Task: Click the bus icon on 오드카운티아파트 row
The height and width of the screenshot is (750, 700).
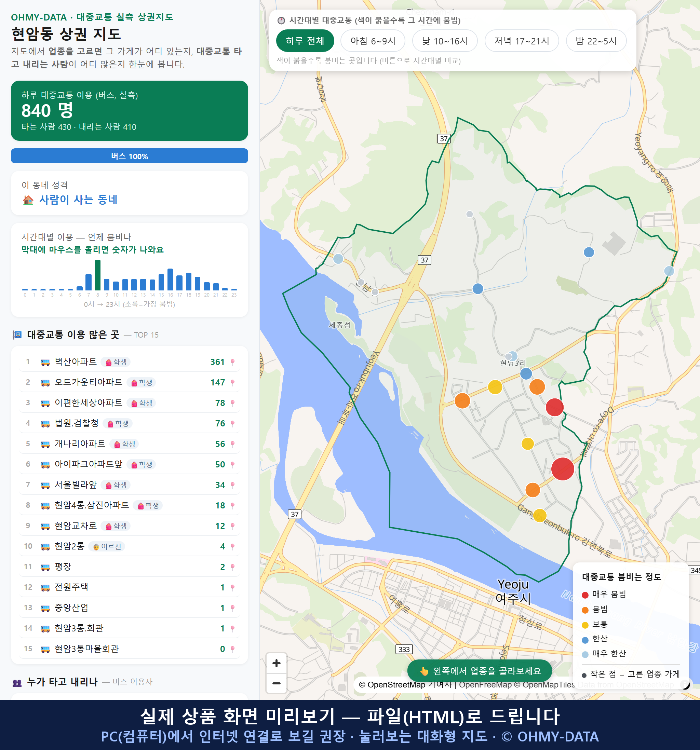Action: [x=45, y=383]
